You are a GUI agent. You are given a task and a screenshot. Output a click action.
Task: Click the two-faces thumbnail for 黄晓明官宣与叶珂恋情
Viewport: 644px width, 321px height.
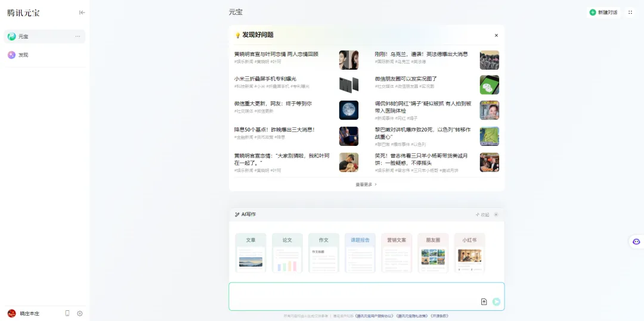pyautogui.click(x=349, y=60)
